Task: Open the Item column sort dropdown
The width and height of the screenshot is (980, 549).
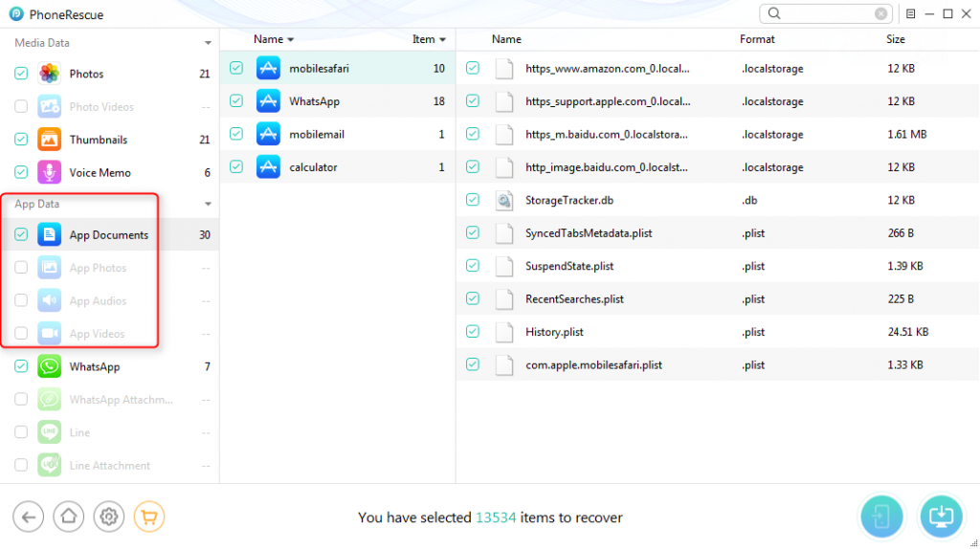Action: [x=443, y=40]
